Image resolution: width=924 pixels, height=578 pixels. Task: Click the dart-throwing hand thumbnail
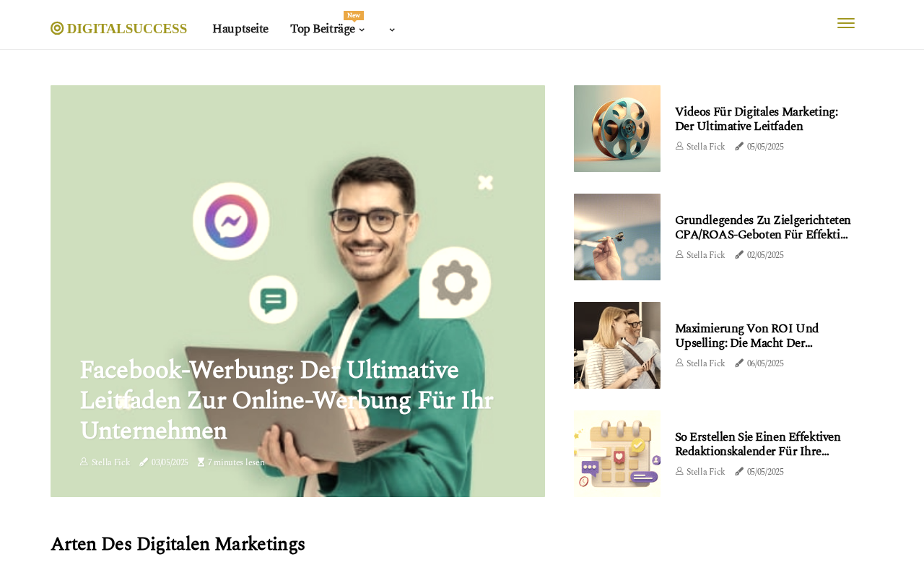click(x=617, y=237)
